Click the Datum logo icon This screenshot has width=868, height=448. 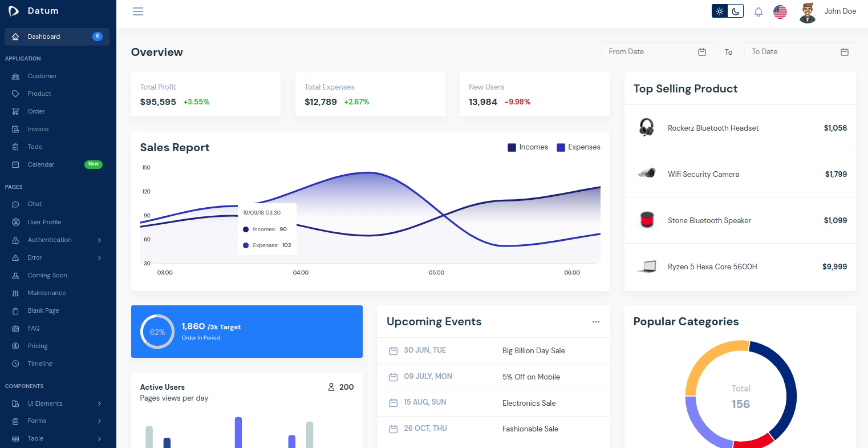(14, 11)
